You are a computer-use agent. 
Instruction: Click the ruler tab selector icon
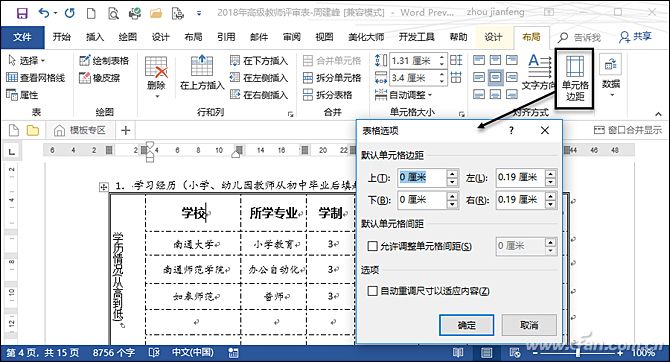coord(12,151)
